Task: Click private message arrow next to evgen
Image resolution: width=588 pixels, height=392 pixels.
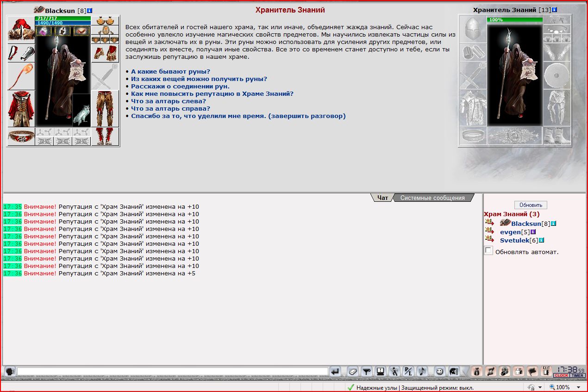Action: click(x=489, y=231)
